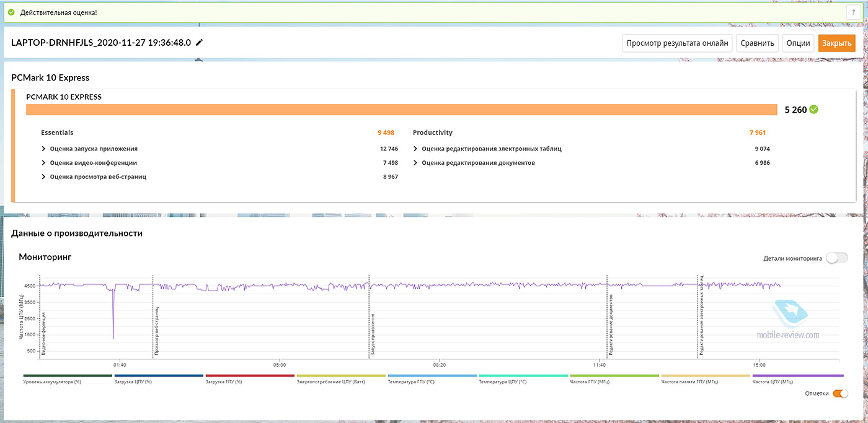This screenshot has width=868, height=423.
Task: Click Редактирование электронных таблиц chart marker
Action: (701, 316)
